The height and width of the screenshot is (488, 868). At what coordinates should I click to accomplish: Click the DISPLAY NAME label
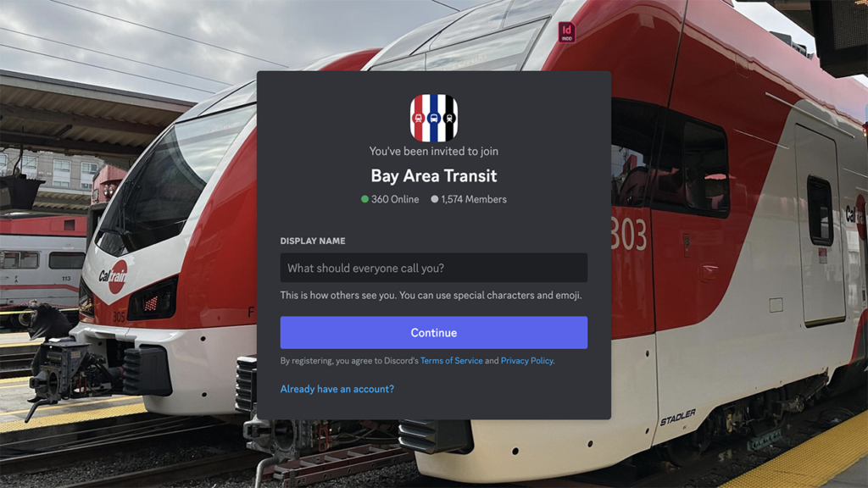coord(313,241)
